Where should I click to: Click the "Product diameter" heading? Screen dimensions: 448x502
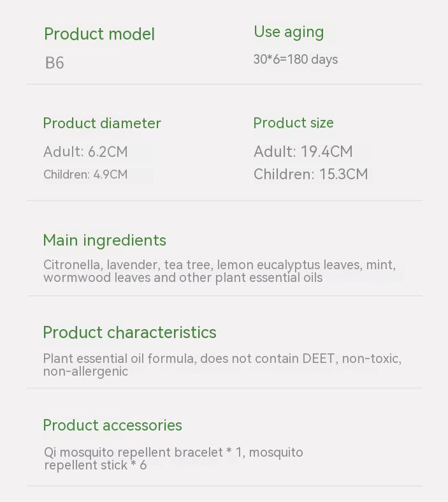(102, 124)
